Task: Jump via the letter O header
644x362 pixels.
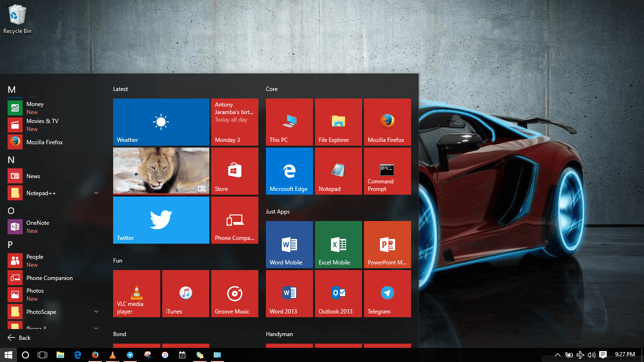Action: (11, 211)
